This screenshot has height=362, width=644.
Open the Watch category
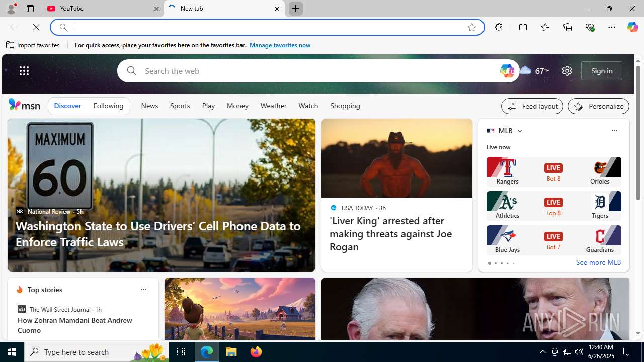tap(308, 106)
